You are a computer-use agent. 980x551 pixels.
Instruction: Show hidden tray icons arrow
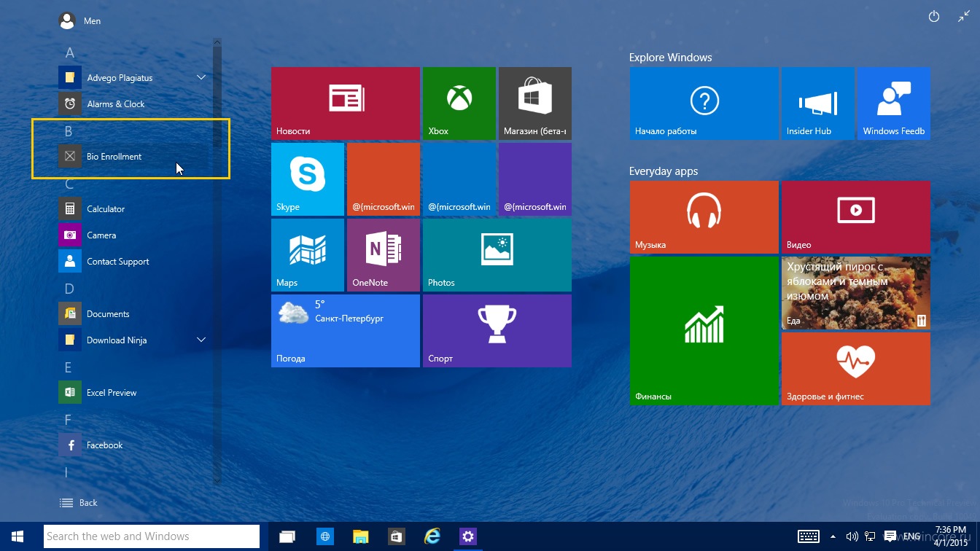(x=833, y=536)
